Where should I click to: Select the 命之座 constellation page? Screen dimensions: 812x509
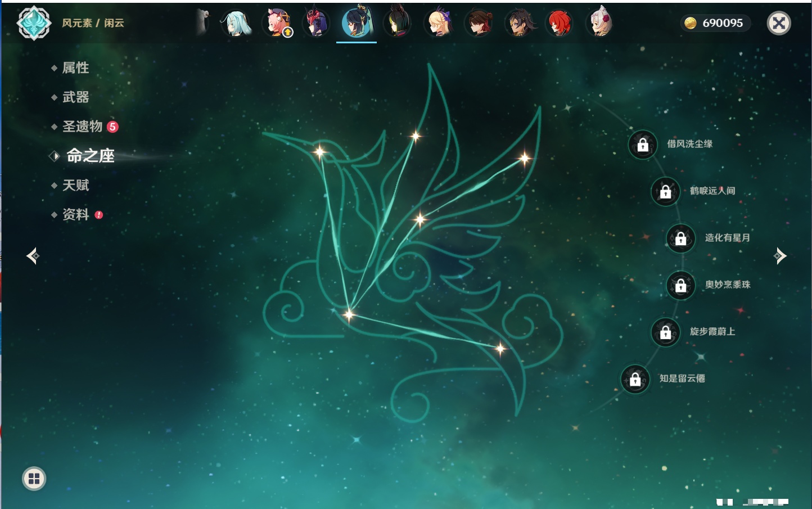click(x=90, y=156)
